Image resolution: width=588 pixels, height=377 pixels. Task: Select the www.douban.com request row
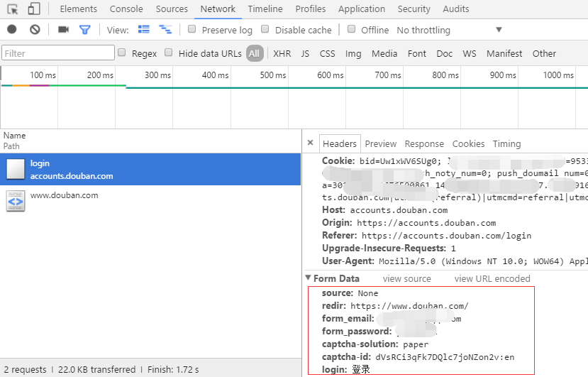[64, 196]
